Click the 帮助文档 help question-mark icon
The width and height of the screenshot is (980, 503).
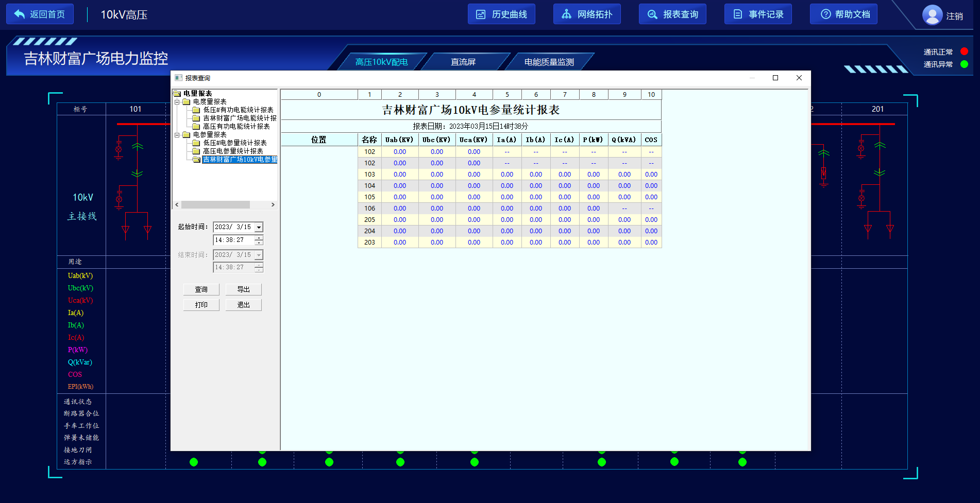point(825,14)
